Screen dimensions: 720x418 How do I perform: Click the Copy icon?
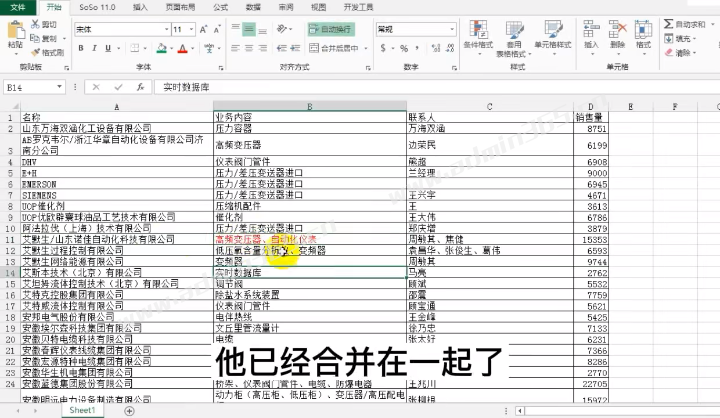[x=35, y=38]
